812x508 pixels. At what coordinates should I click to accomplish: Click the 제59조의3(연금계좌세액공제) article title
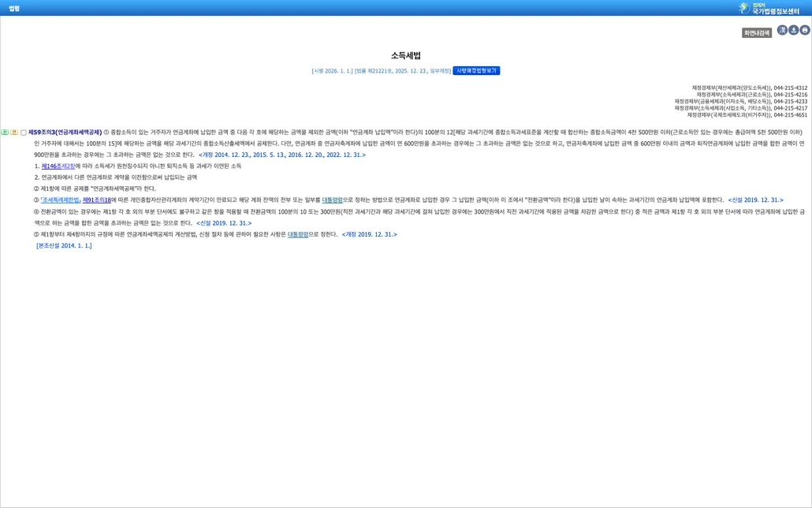click(65, 133)
